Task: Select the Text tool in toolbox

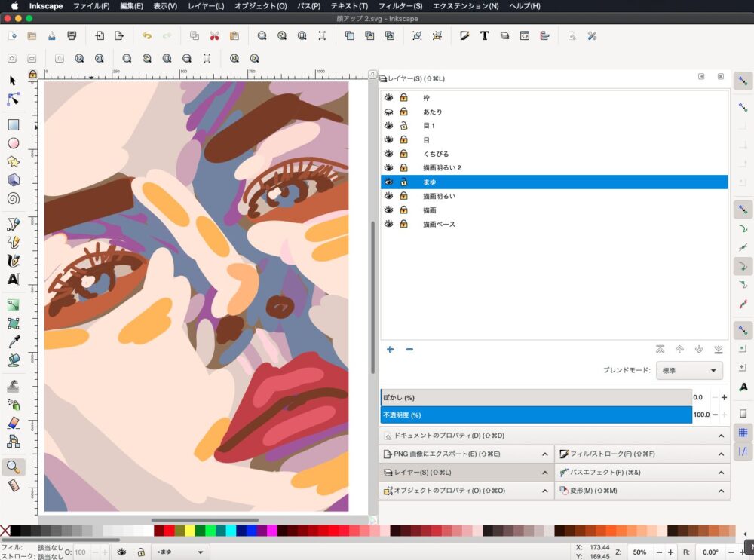Action: click(13, 280)
